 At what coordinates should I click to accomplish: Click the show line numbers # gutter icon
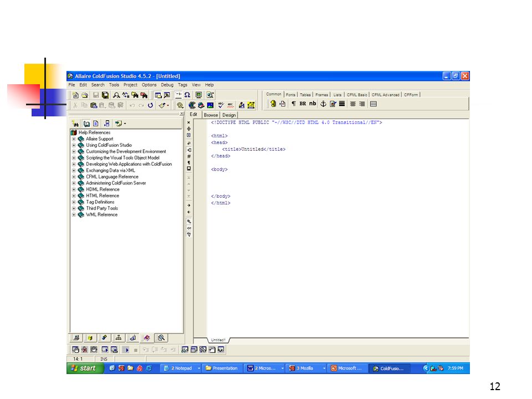(189, 156)
